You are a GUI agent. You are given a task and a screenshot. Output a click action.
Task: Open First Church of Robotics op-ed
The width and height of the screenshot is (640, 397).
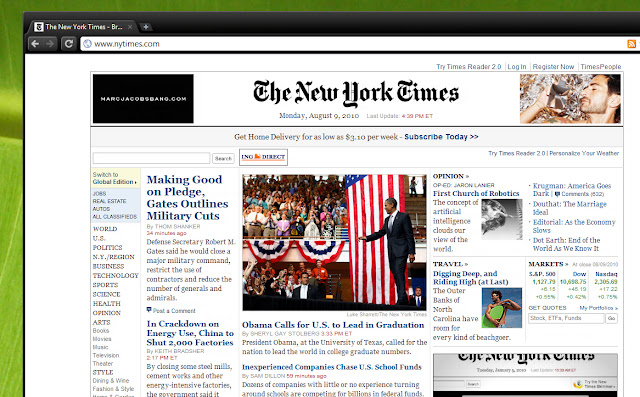(x=476, y=193)
